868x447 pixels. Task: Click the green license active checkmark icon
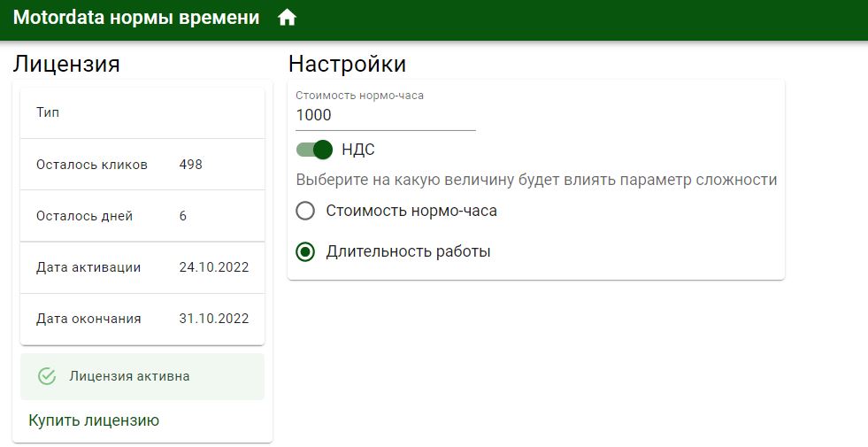[x=47, y=377]
